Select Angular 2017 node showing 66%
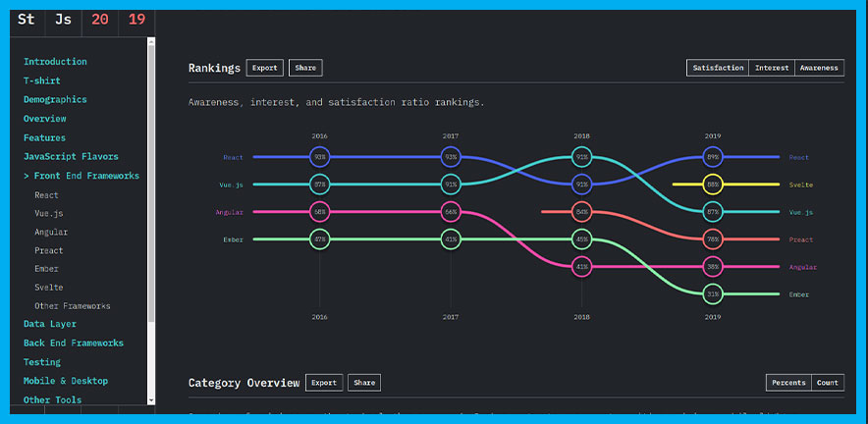 pos(451,211)
